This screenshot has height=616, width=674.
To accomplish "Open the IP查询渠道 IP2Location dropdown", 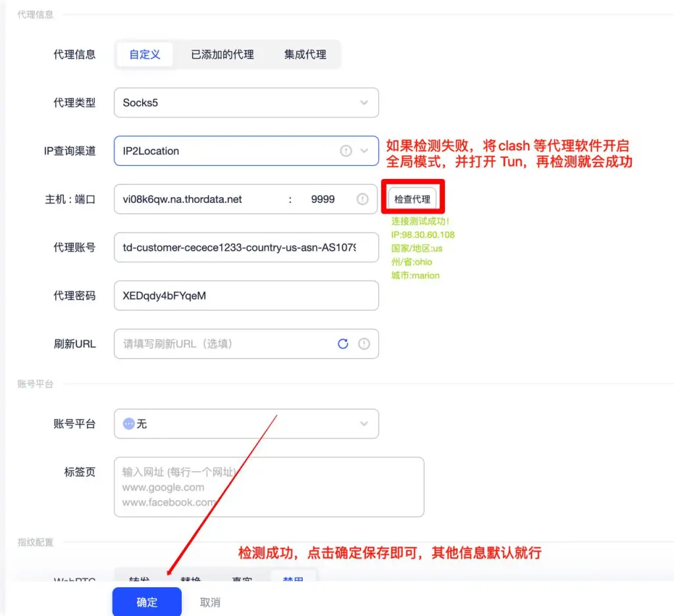I will 246,151.
